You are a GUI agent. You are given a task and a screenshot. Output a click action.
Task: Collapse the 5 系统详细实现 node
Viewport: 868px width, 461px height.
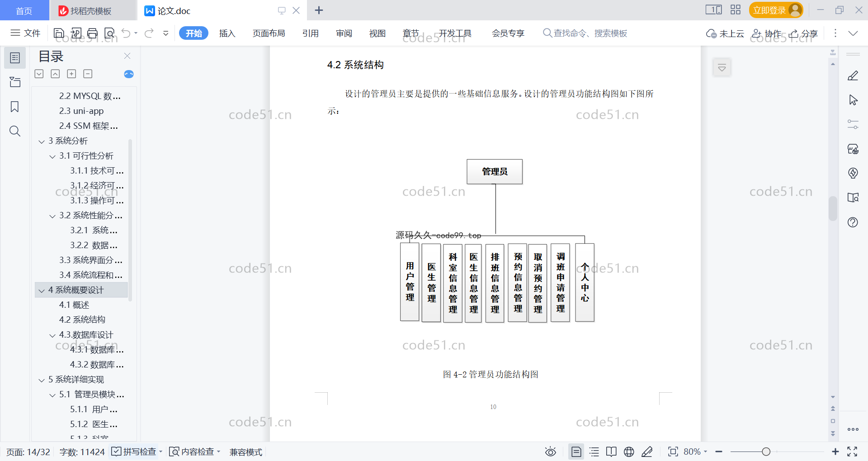point(42,380)
